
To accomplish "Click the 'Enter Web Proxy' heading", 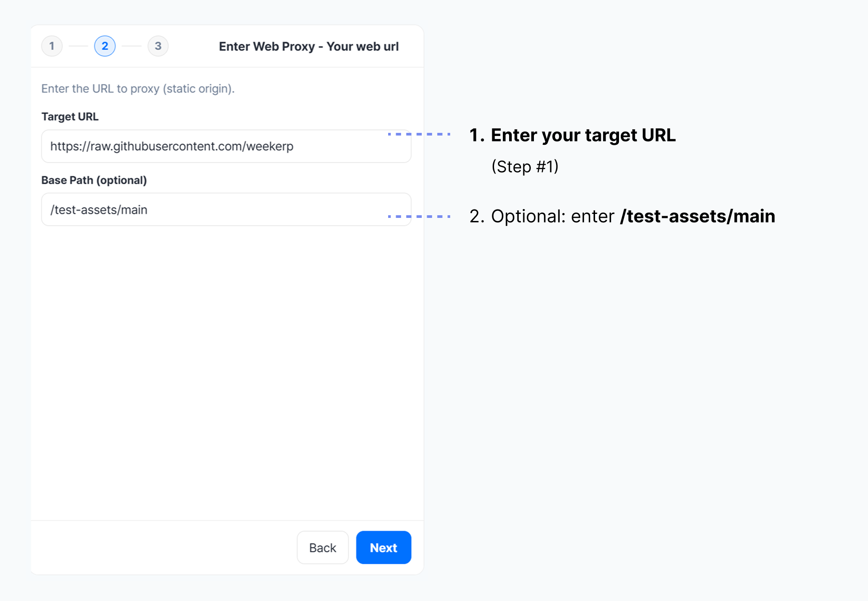I will click(308, 47).
